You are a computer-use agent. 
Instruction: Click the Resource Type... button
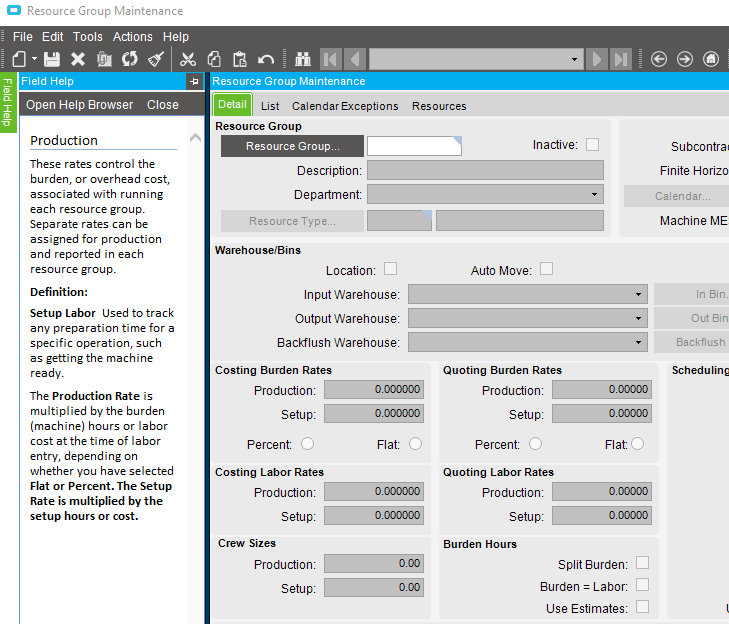tap(292, 221)
